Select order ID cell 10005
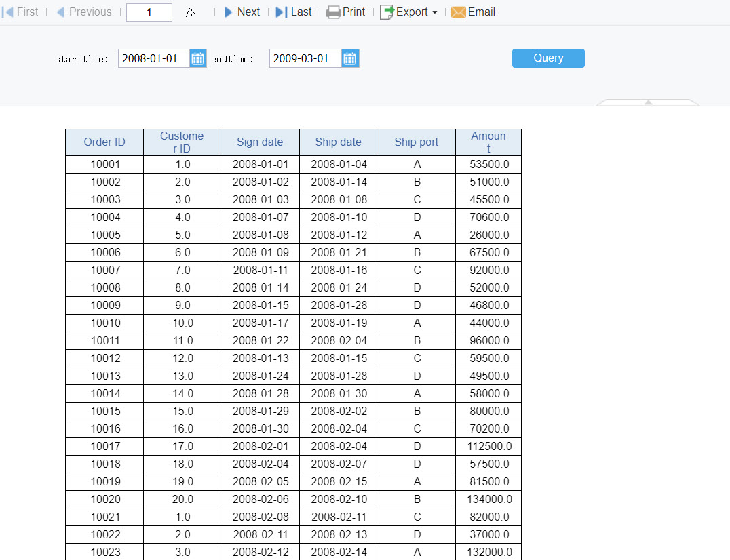The height and width of the screenshot is (560, 730). pyautogui.click(x=105, y=235)
